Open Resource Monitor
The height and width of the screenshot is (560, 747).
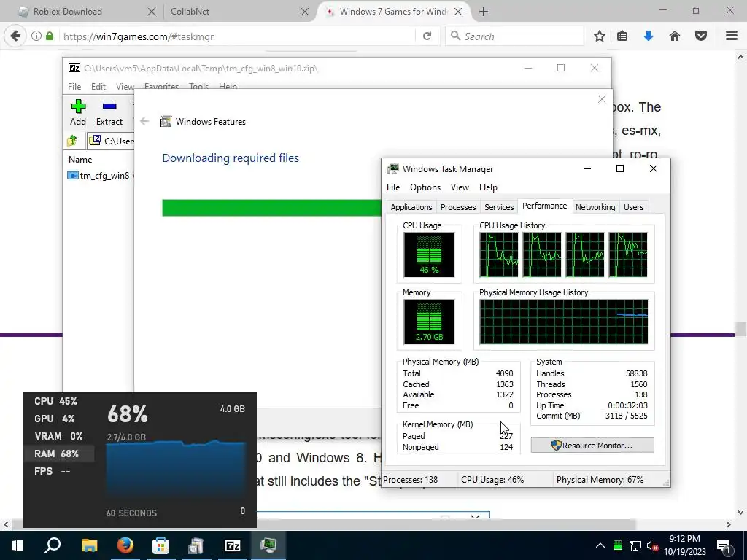pos(592,446)
